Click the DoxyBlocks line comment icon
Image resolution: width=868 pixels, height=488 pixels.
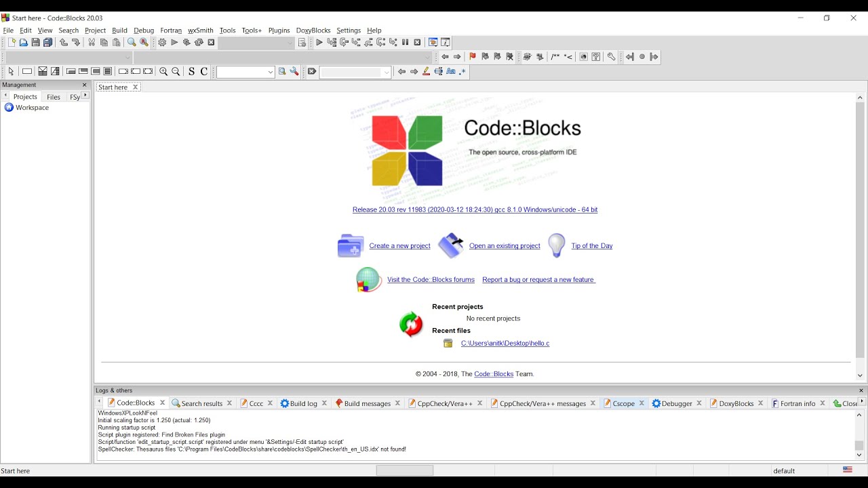click(x=568, y=57)
